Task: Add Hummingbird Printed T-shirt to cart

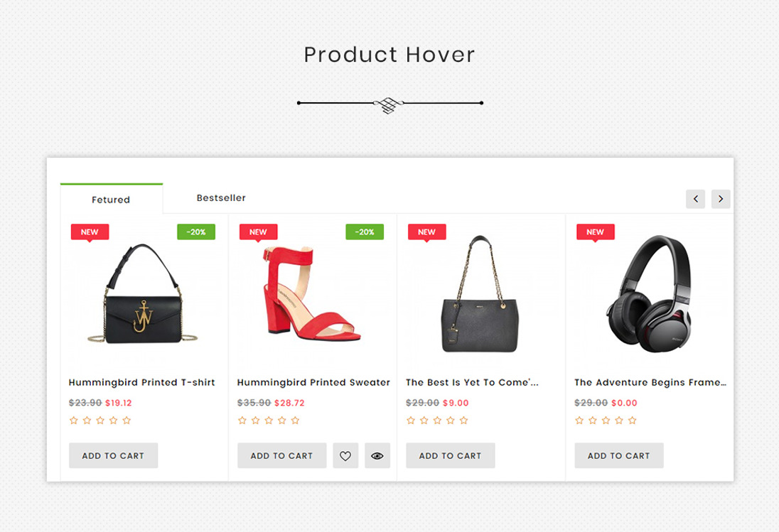Action: 113,455
